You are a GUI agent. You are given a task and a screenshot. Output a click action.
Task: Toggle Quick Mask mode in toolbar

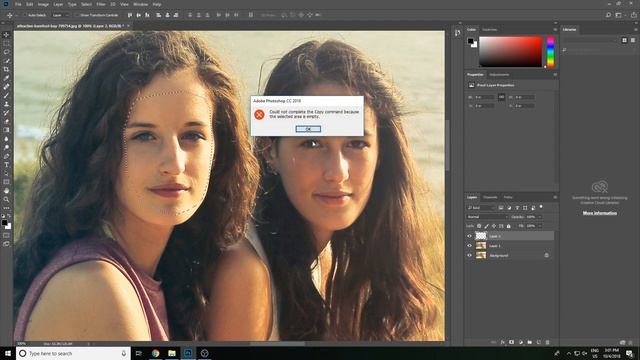pos(6,235)
